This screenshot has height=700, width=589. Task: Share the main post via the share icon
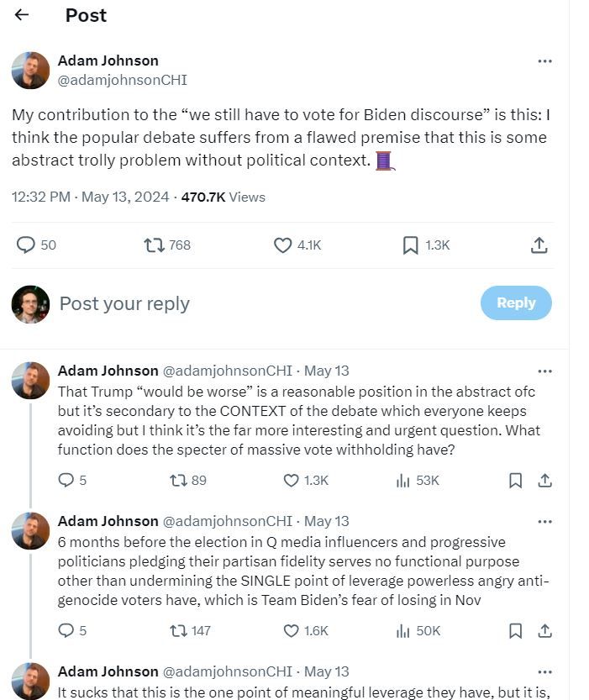click(539, 245)
